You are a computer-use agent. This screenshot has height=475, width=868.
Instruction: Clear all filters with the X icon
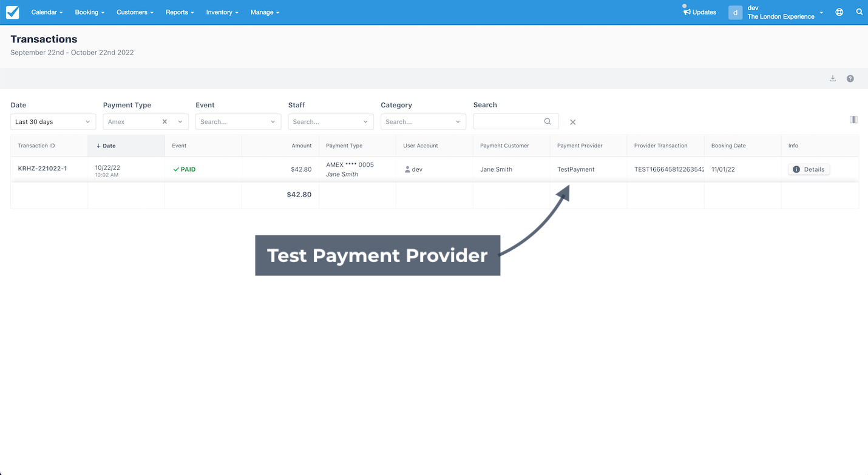572,122
